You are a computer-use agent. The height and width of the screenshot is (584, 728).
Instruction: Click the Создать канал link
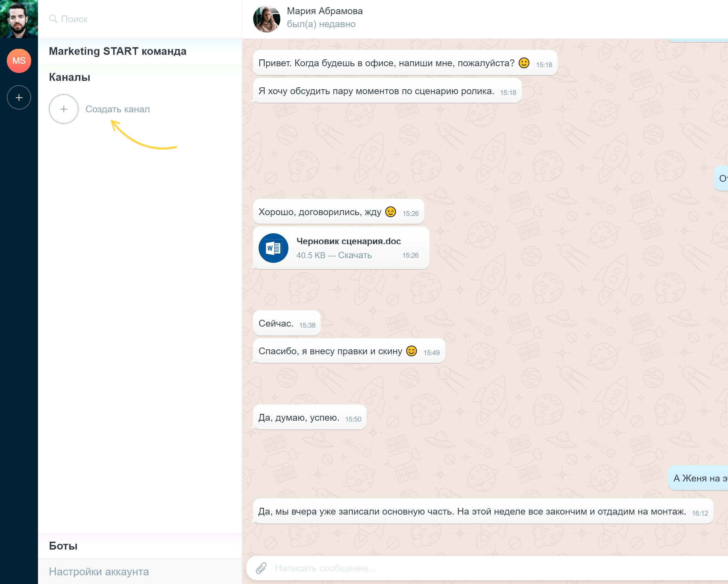click(x=117, y=109)
